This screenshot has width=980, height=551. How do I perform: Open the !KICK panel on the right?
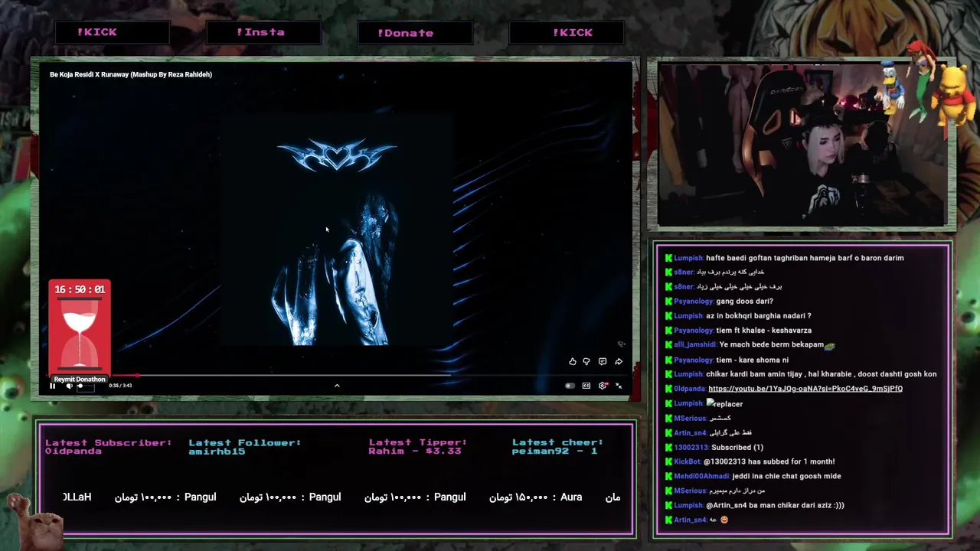(x=567, y=32)
